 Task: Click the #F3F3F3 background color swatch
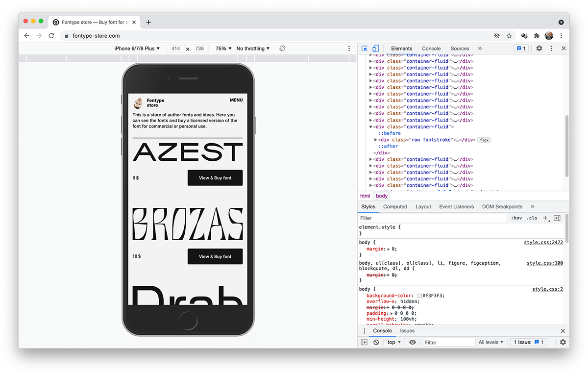pyautogui.click(x=419, y=296)
